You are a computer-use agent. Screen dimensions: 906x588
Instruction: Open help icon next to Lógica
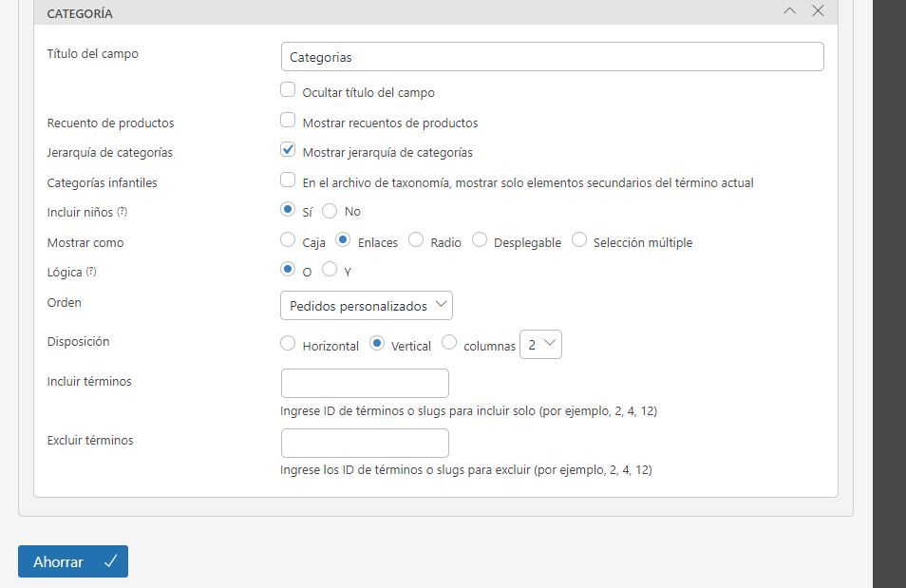pyautogui.click(x=91, y=271)
